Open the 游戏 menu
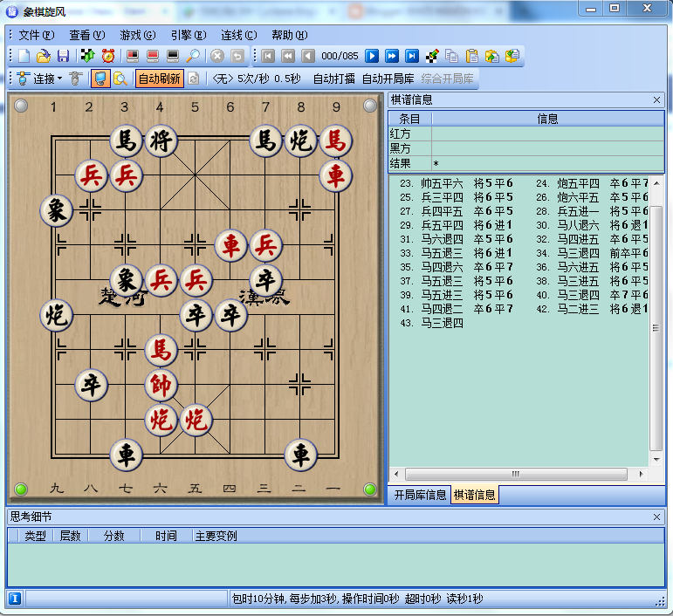Viewport: 673px width, 616px height. pyautogui.click(x=137, y=35)
